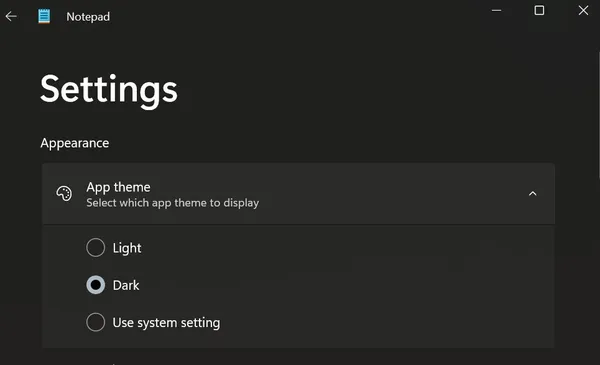Click the 'Use system setting' label text
This screenshot has height=365, width=600.
tap(166, 323)
